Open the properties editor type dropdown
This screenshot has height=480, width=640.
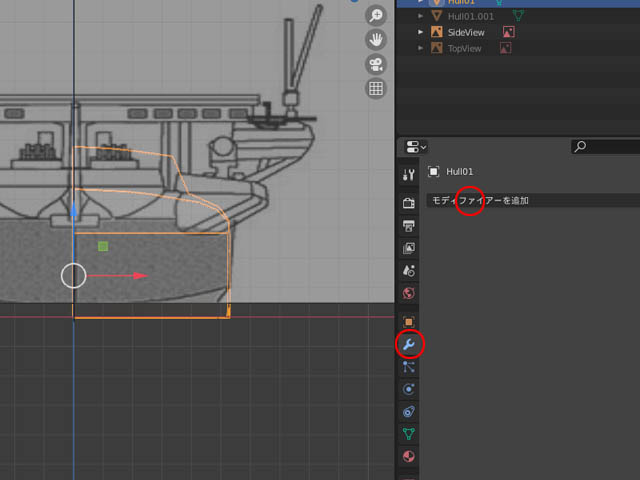pos(416,147)
